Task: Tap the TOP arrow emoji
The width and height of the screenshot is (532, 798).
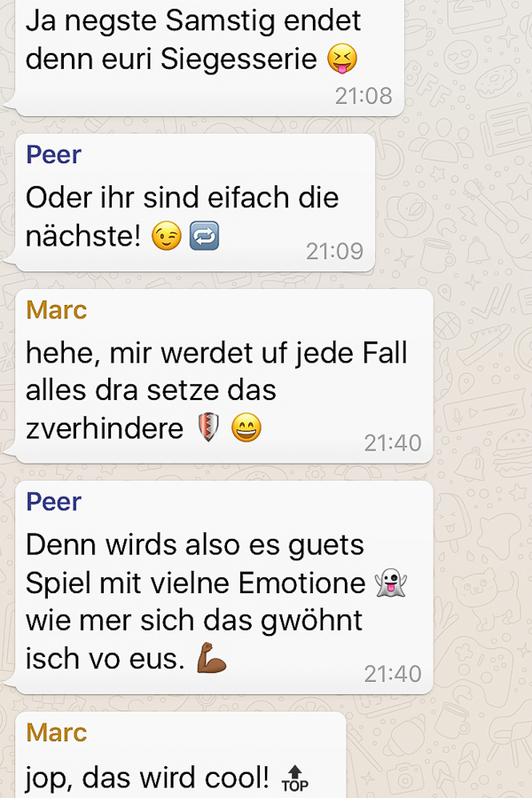Action: pos(295,778)
